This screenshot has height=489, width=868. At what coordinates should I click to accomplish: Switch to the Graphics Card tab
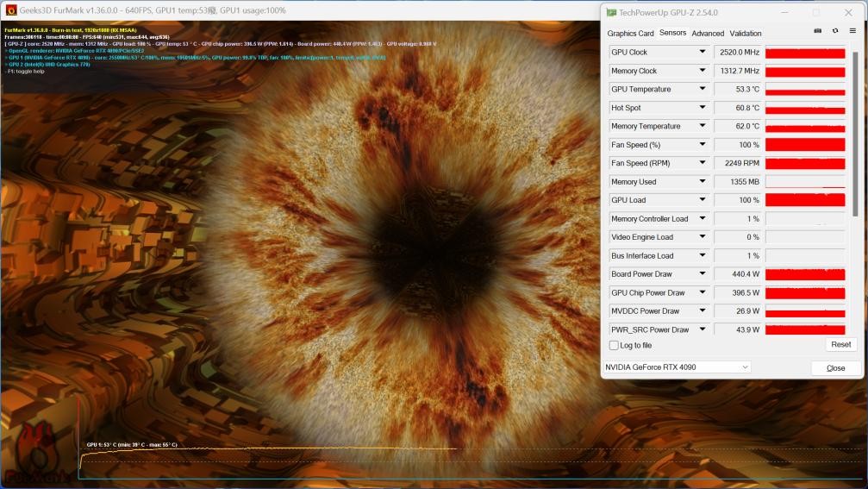point(630,34)
